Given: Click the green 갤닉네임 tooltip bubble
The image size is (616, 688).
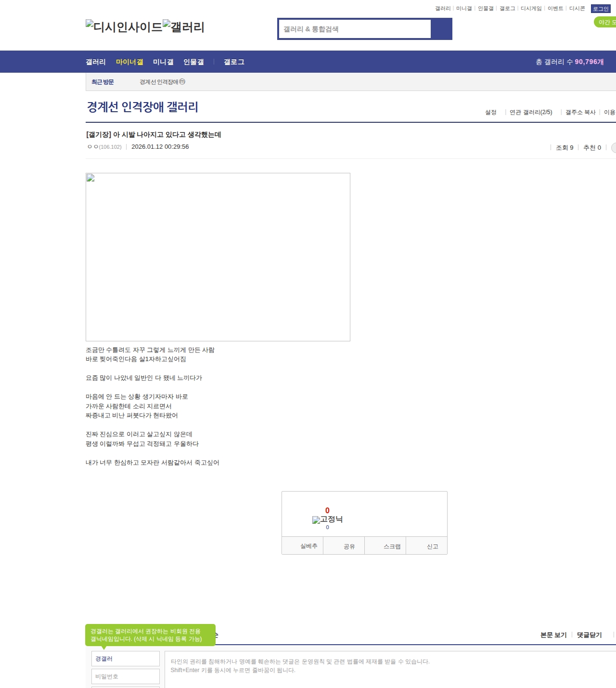Looking at the screenshot, I should [150, 635].
